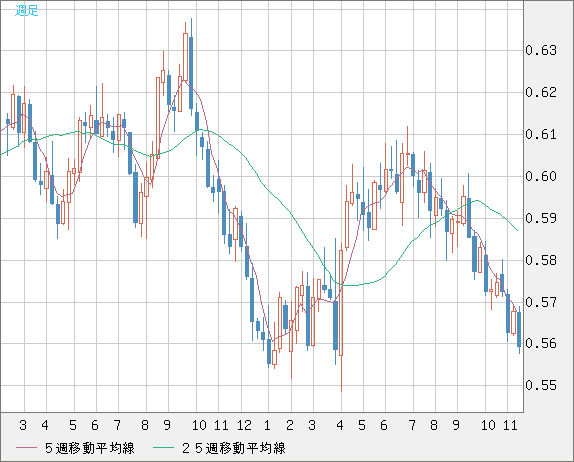Click the 0.55 price axis label
Image resolution: width=574 pixels, height=462 pixels.
(541, 385)
